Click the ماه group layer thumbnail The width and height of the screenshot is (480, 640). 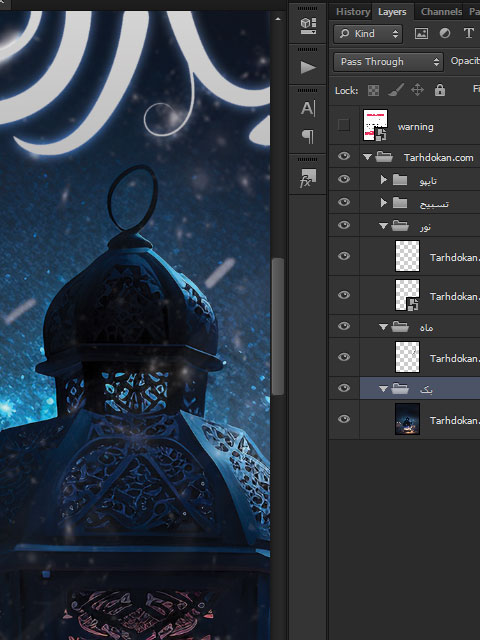click(407, 357)
